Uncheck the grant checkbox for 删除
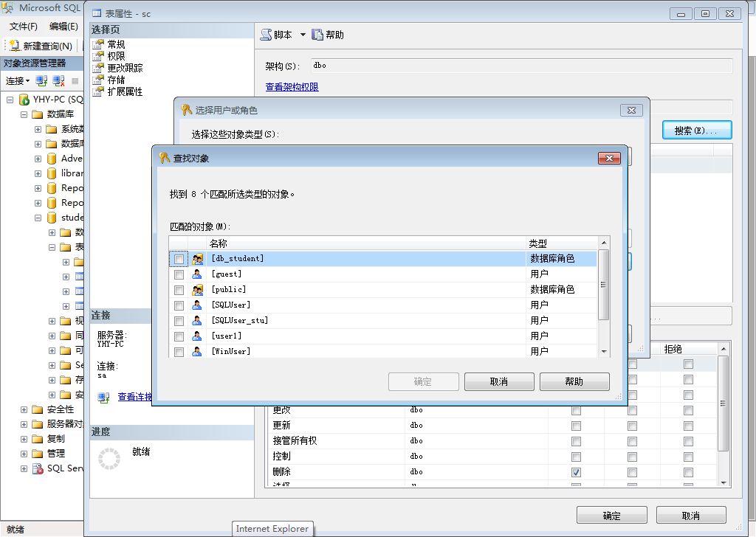 tap(576, 473)
